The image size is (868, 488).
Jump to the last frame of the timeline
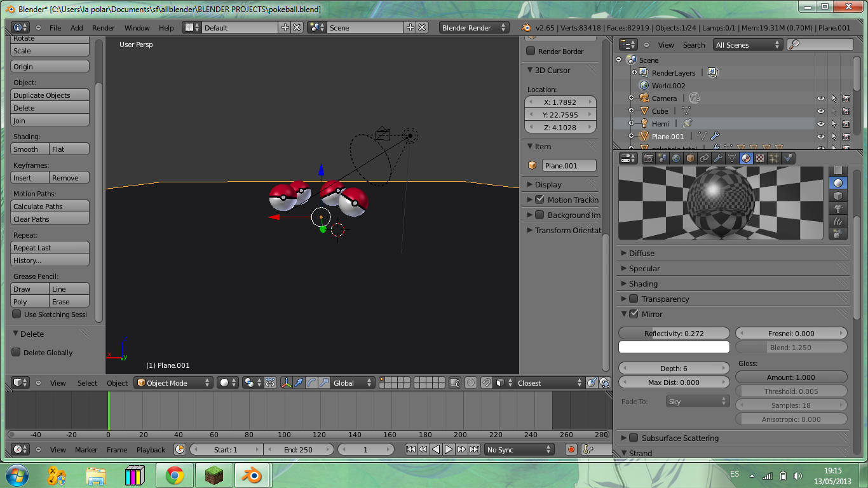474,449
